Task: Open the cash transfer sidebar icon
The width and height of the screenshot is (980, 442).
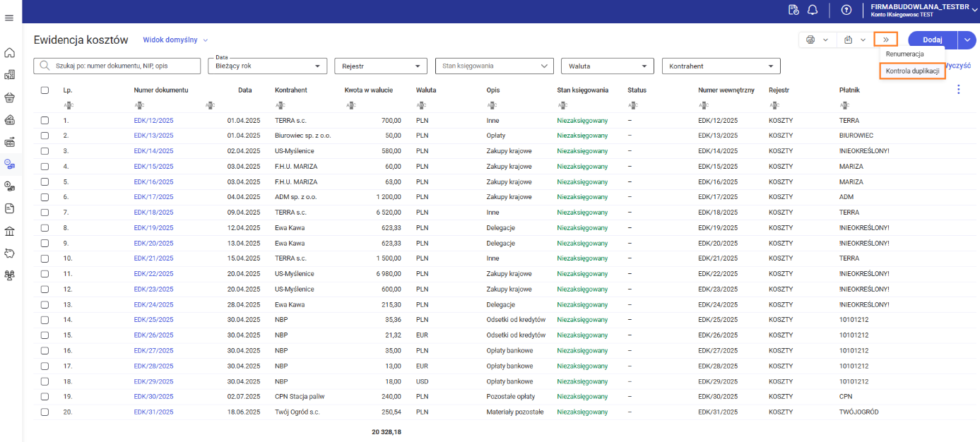Action: click(x=10, y=141)
